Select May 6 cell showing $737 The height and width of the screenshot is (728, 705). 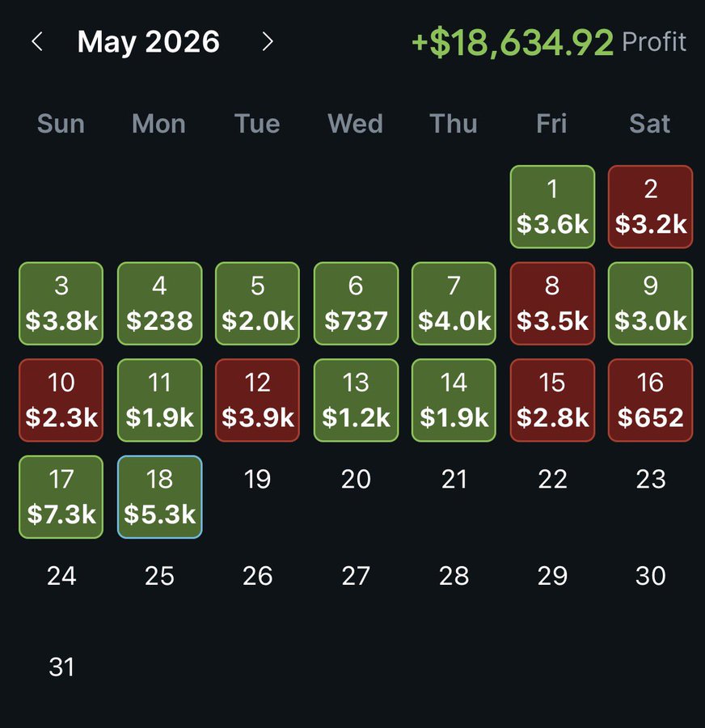coord(356,303)
